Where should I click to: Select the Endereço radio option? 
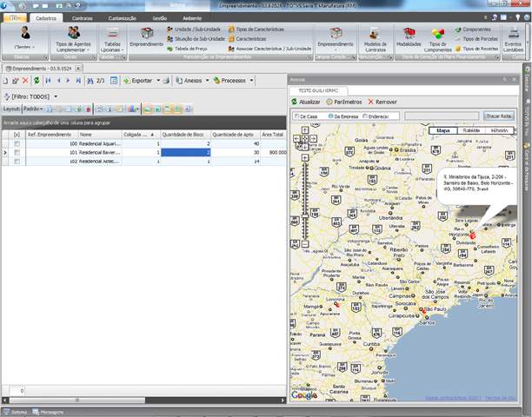[365, 116]
